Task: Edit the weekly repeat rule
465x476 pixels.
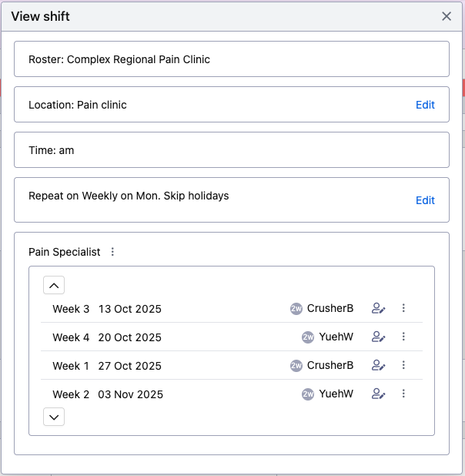Action: (x=425, y=200)
